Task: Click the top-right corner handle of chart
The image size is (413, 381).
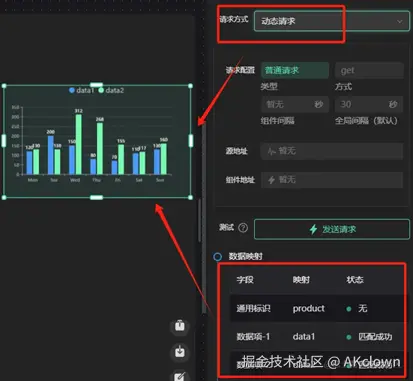Action: coord(190,86)
